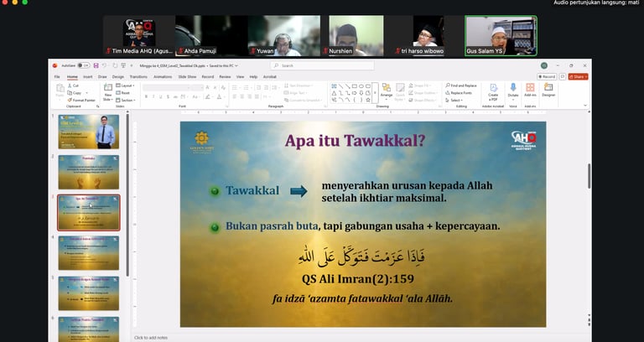644x342 pixels.
Task: Toggle Bold formatting
Action: [x=146, y=97]
